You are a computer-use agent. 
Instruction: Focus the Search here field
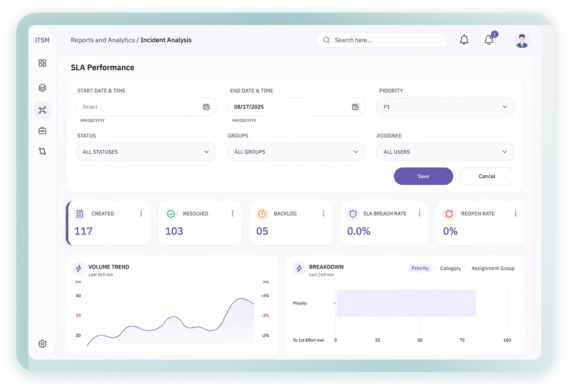point(382,40)
